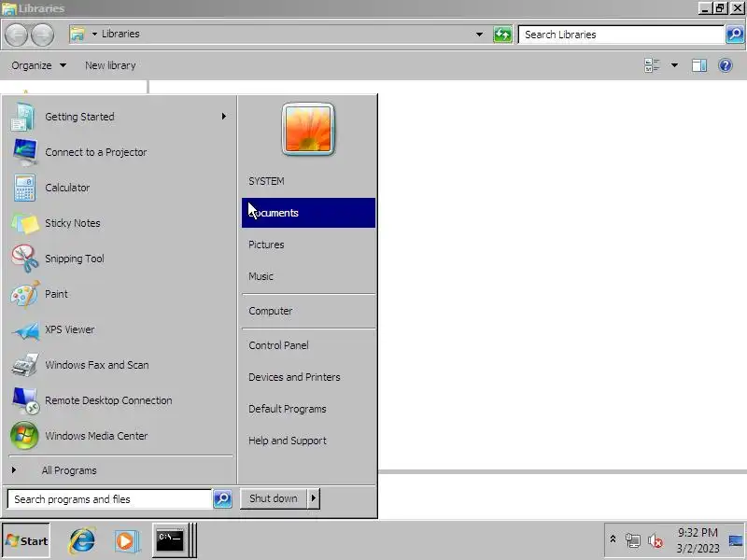The width and height of the screenshot is (747, 560).
Task: Open the clock showing 9:32 PM
Action: tap(698, 540)
